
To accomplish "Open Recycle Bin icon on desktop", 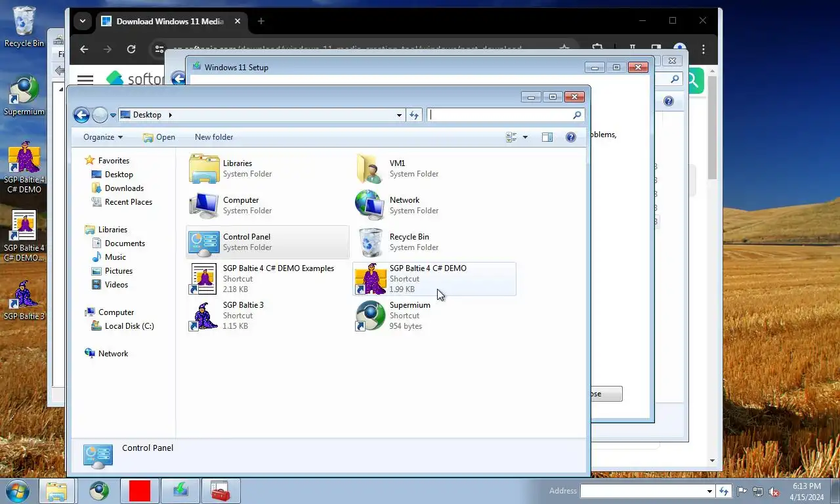I will tap(24, 27).
